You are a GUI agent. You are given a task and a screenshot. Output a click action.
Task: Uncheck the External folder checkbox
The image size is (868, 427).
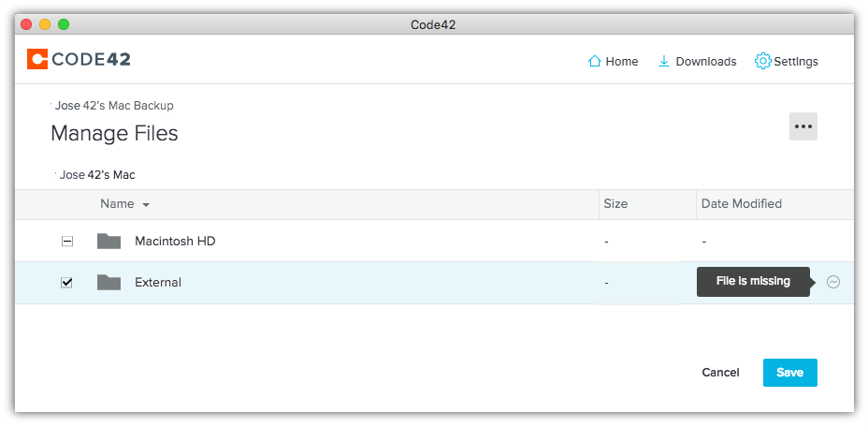(x=67, y=283)
